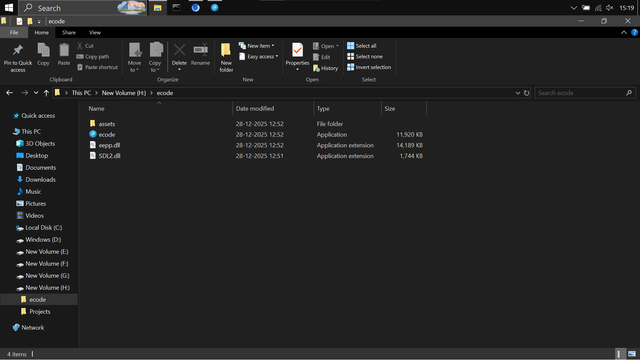640x360 pixels.
Task: Click the Copy ribbon icon
Action: tap(43, 54)
